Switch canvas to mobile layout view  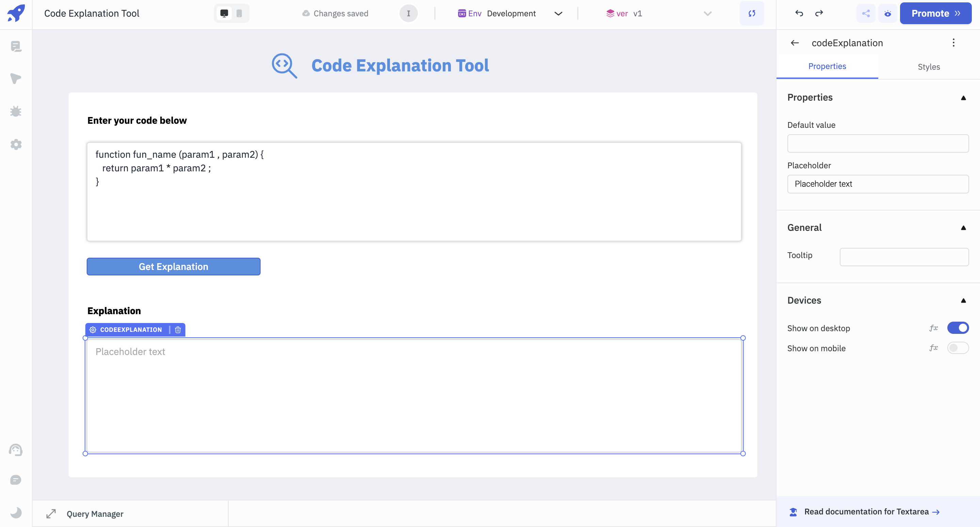(239, 13)
